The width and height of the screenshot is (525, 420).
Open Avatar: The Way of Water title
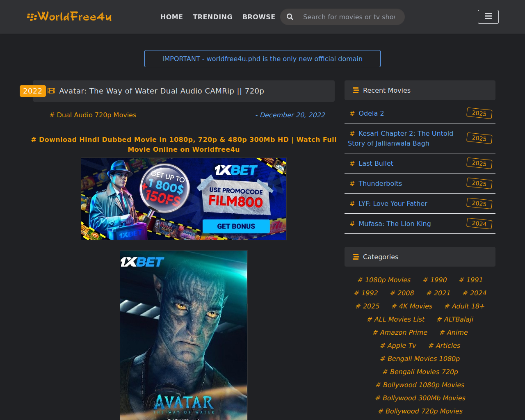coord(162,91)
